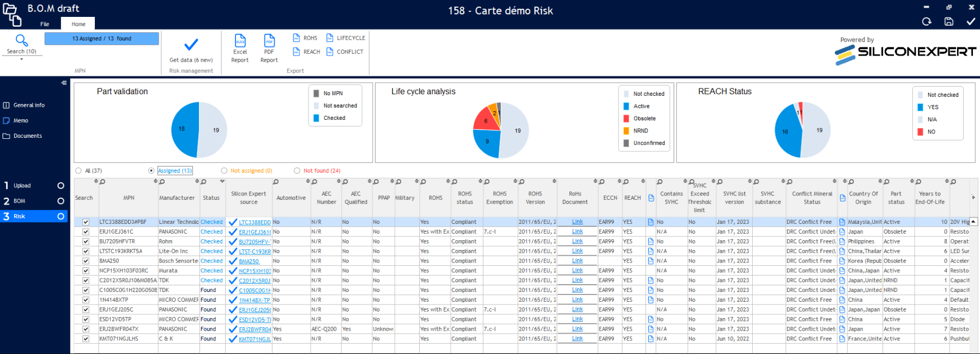Uncheck the LTC3388EDD3#PBF row checkbox
This screenshot has height=354, width=980.
tap(86, 222)
